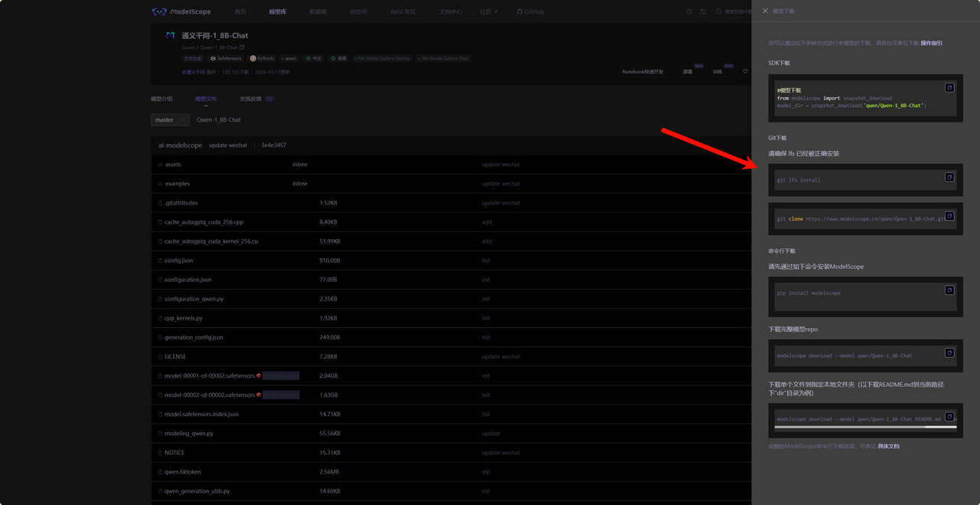Open the config.json file

click(178, 261)
